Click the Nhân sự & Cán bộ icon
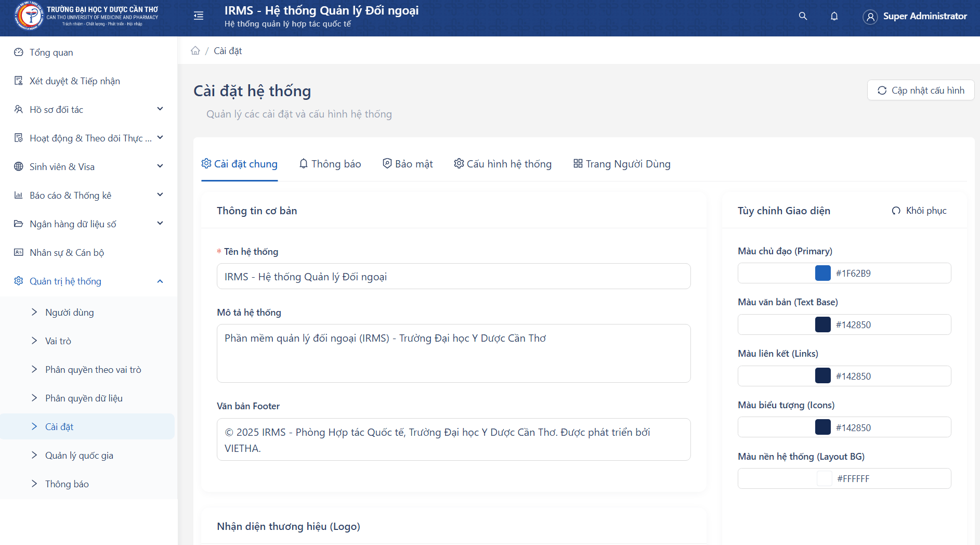This screenshot has width=980, height=545. (19, 253)
